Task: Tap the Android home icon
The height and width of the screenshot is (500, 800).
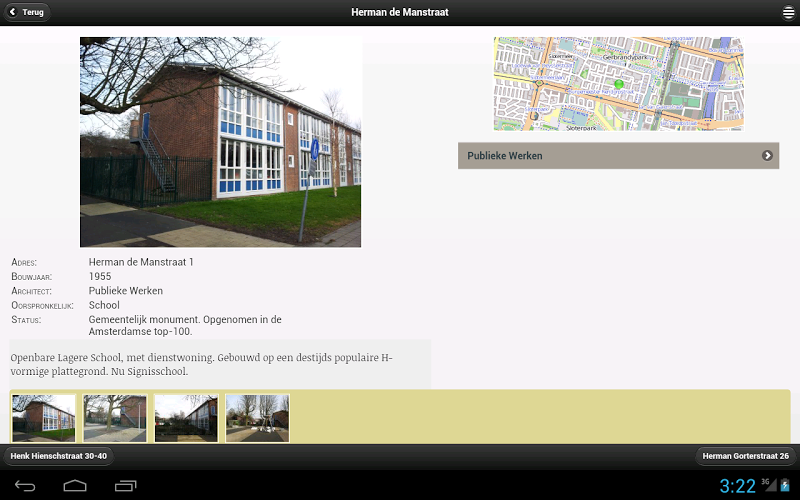Action: tap(75, 486)
